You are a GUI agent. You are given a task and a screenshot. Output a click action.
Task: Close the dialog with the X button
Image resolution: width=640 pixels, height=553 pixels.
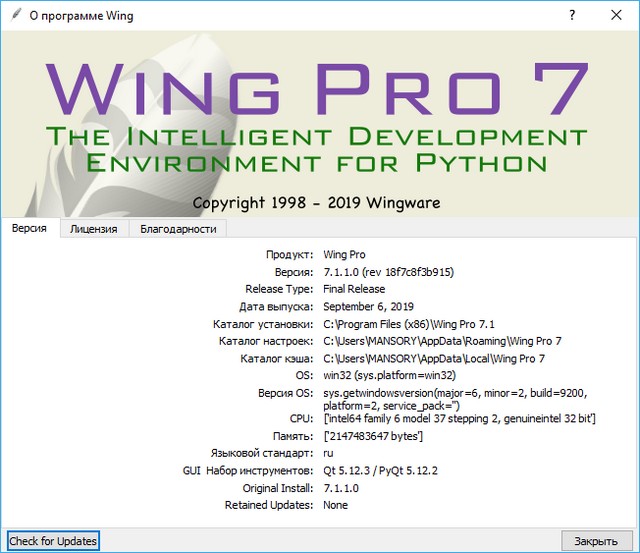coord(616,16)
